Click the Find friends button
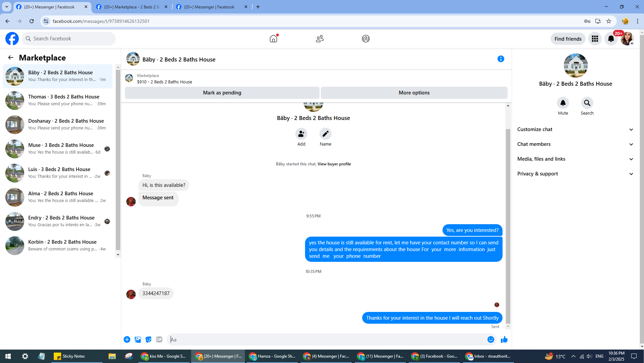 (568, 39)
